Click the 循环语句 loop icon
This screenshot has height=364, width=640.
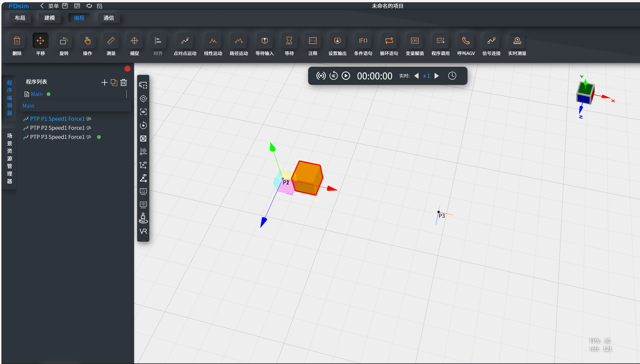pos(389,41)
